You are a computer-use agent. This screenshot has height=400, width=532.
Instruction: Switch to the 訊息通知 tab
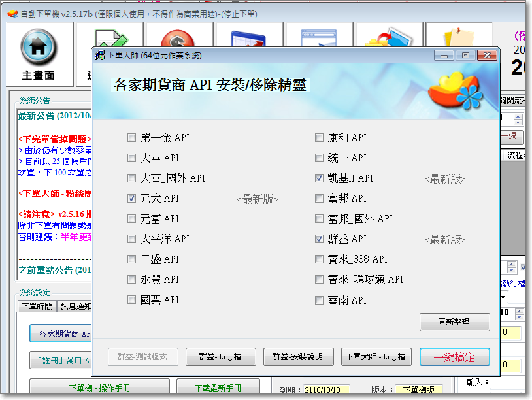tap(75, 307)
